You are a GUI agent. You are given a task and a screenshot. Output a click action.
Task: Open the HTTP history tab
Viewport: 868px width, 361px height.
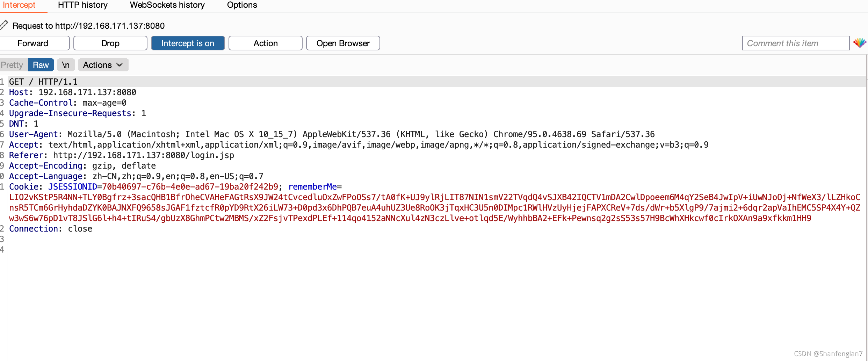[x=83, y=5]
